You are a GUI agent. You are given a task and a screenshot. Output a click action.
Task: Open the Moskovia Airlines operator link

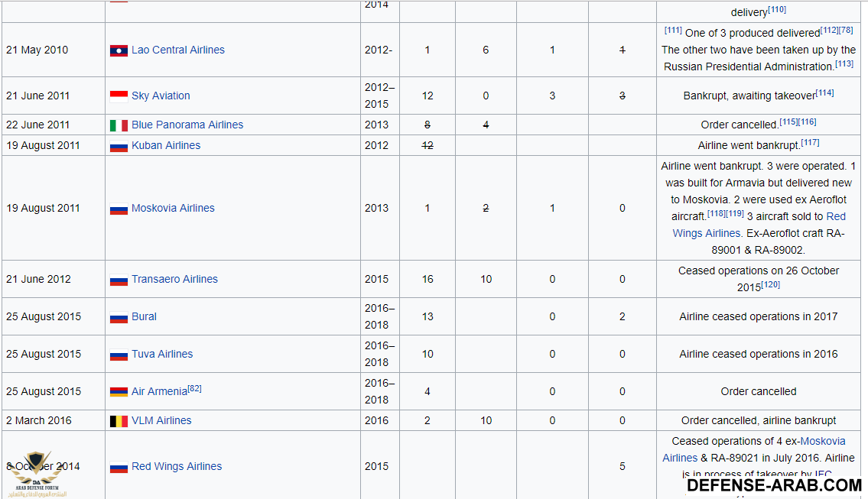(173, 208)
